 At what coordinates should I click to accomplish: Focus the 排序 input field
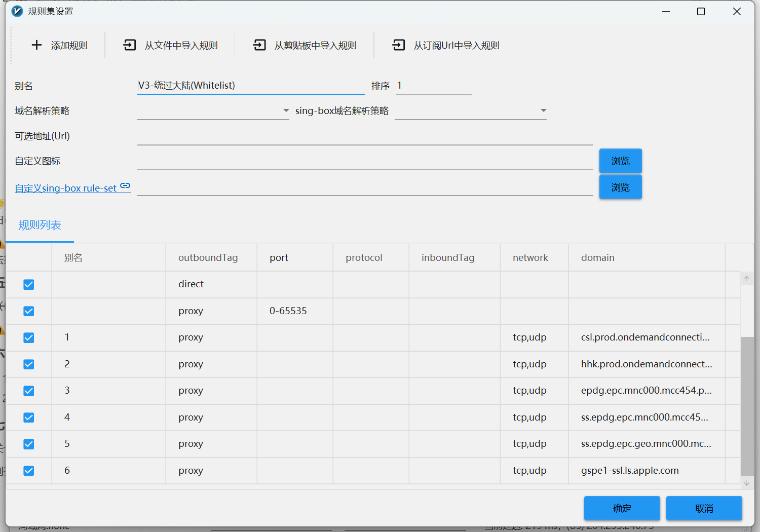tap(434, 86)
